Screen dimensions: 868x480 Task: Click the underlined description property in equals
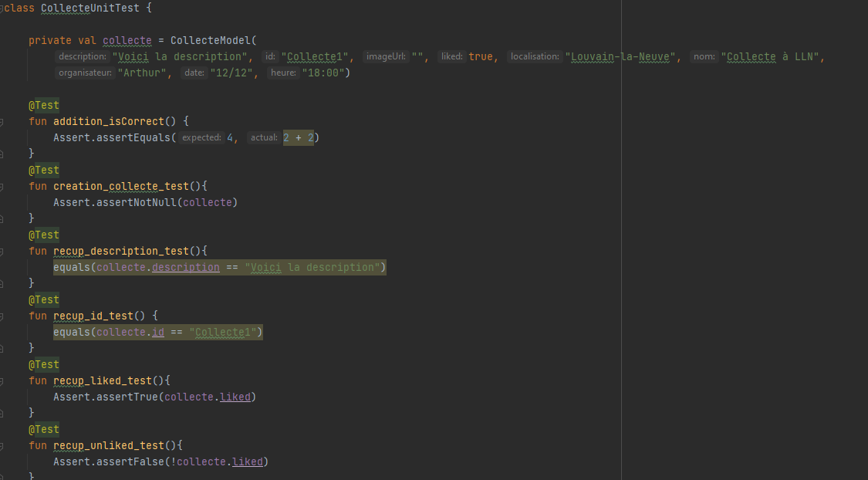(x=186, y=267)
